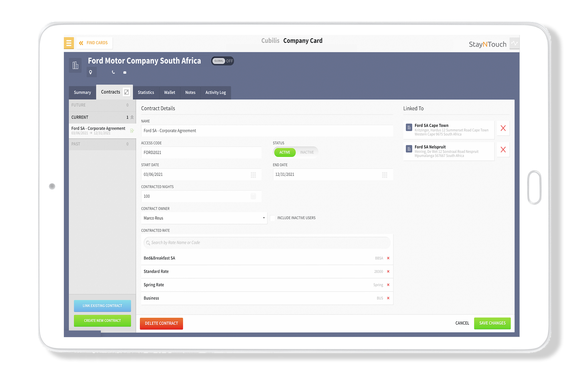Expand the FUTURE contracts section
Screen dimensions: 588x391
(102, 105)
